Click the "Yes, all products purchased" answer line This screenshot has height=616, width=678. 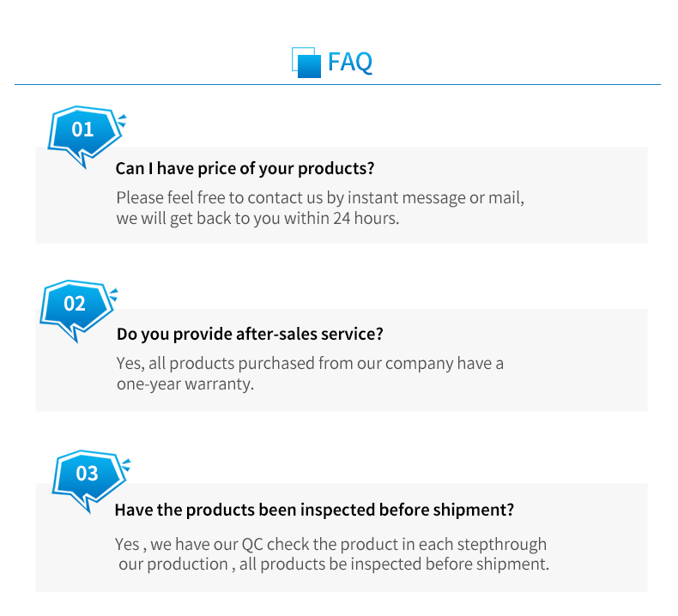(310, 363)
